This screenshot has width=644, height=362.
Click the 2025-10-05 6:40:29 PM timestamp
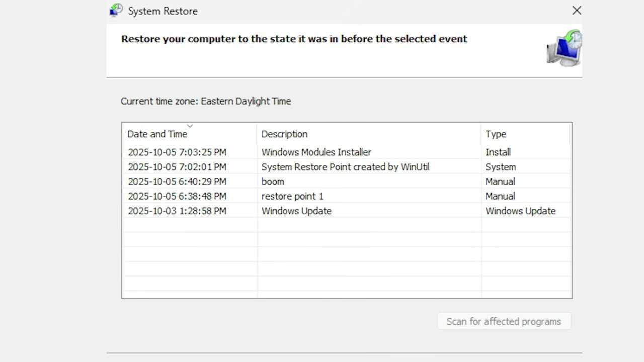[x=177, y=182]
